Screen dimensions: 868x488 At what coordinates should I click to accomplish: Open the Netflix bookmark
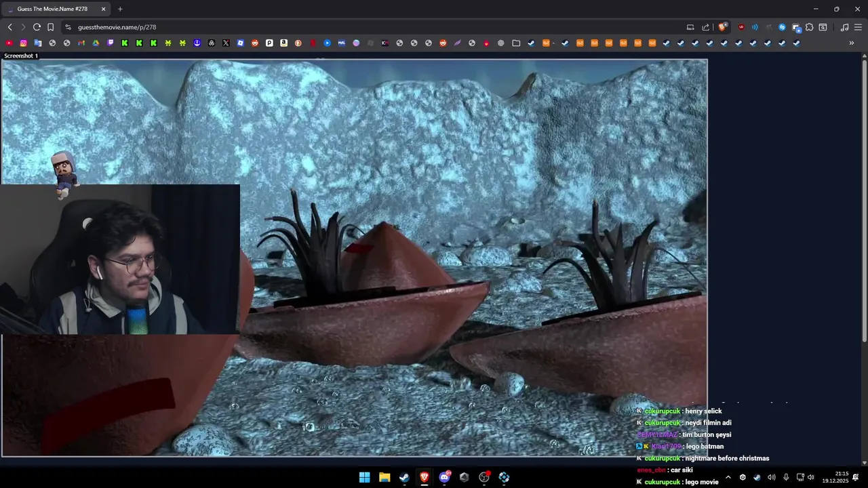point(313,43)
